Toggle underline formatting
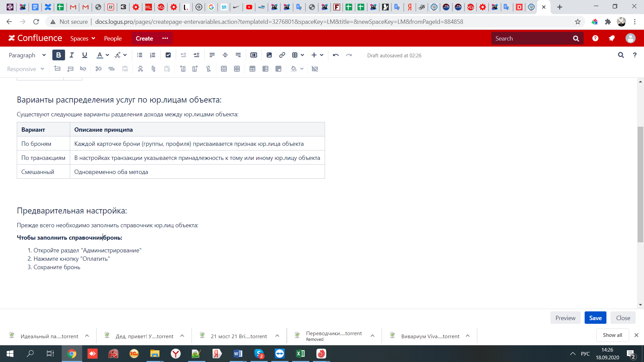Viewport: 644px width, 362px height. [x=85, y=55]
